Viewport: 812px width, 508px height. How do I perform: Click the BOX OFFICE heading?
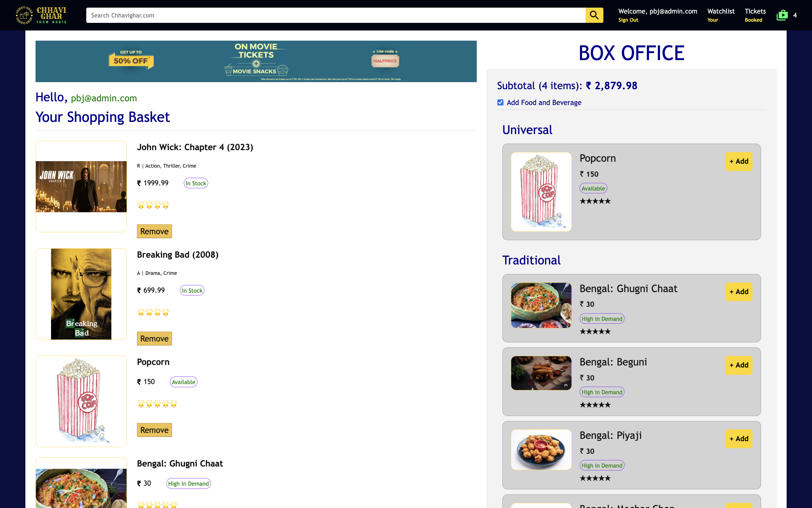point(631,53)
